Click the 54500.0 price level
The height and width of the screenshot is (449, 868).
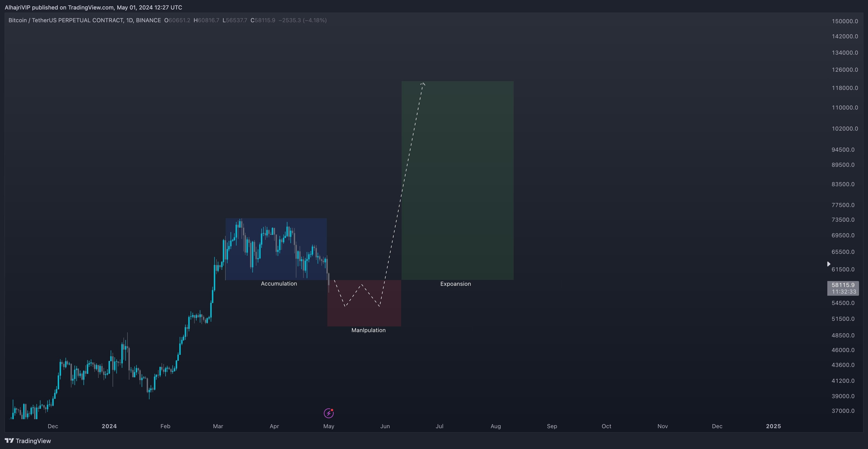(x=843, y=303)
